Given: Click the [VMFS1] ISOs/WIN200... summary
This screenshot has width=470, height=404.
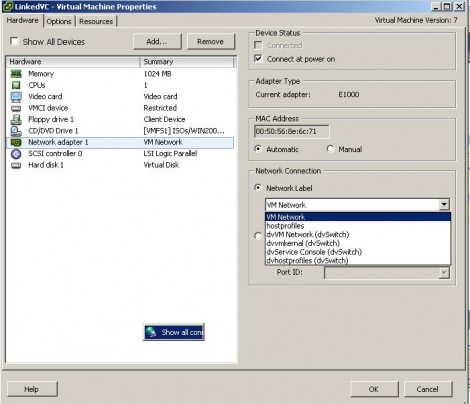Looking at the screenshot, I should click(x=184, y=131).
